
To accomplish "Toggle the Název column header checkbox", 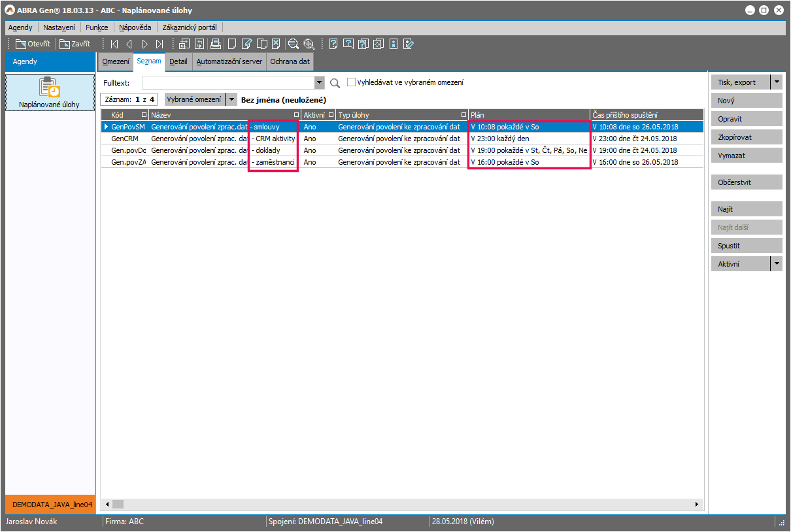I will pyautogui.click(x=296, y=115).
